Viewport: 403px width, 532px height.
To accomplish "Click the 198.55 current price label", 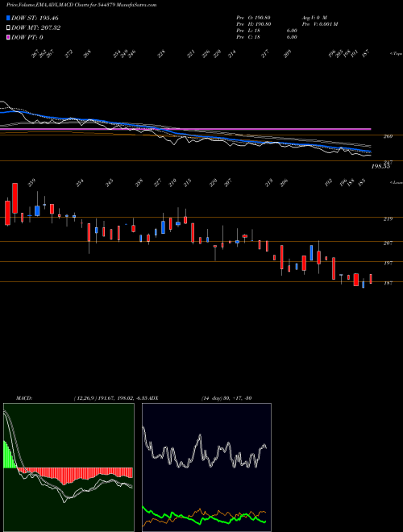I will click(x=380, y=167).
